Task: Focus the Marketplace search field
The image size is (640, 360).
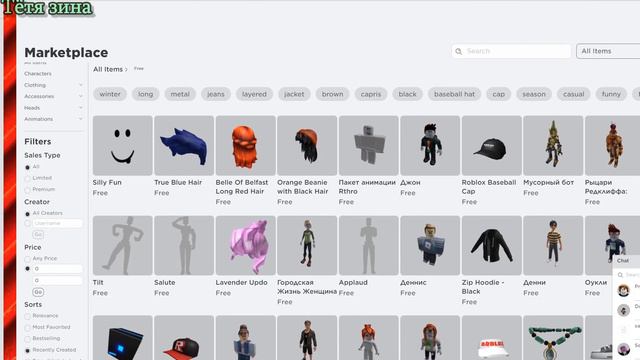Action: coord(511,51)
